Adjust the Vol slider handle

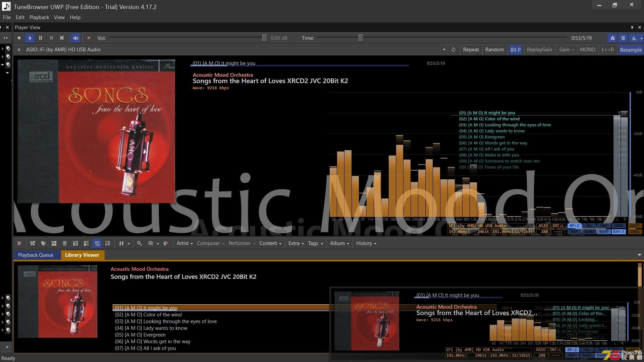coord(265,38)
